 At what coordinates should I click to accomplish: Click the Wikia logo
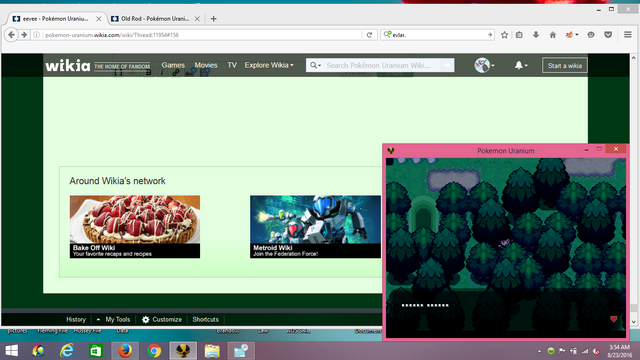(68, 66)
